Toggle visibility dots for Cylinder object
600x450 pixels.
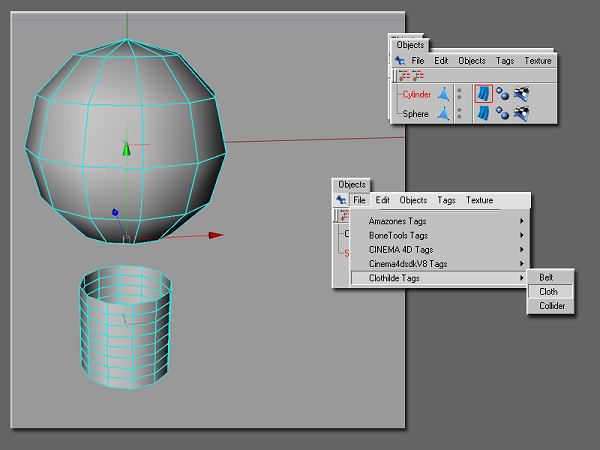click(x=460, y=94)
